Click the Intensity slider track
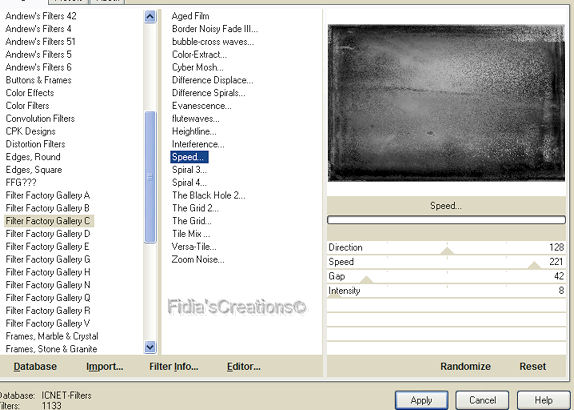574x410 pixels. pyautogui.click(x=446, y=291)
